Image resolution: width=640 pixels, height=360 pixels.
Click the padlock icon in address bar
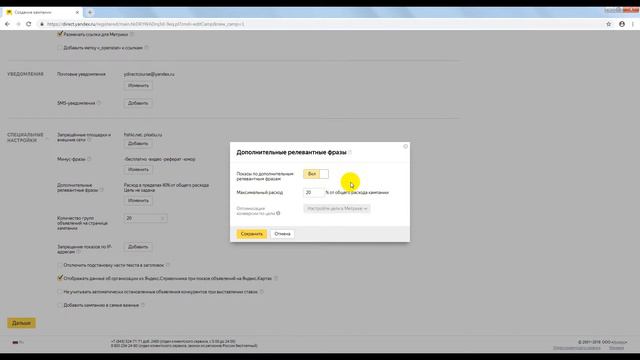point(42,24)
